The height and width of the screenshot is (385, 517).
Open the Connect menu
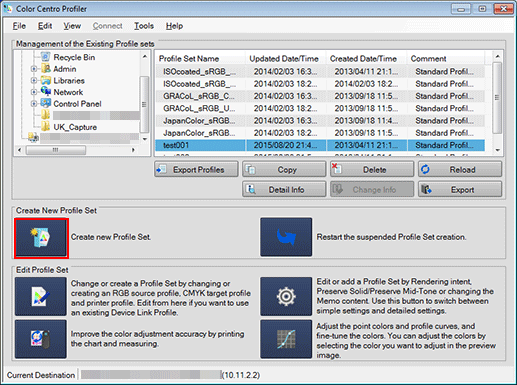pyautogui.click(x=107, y=26)
